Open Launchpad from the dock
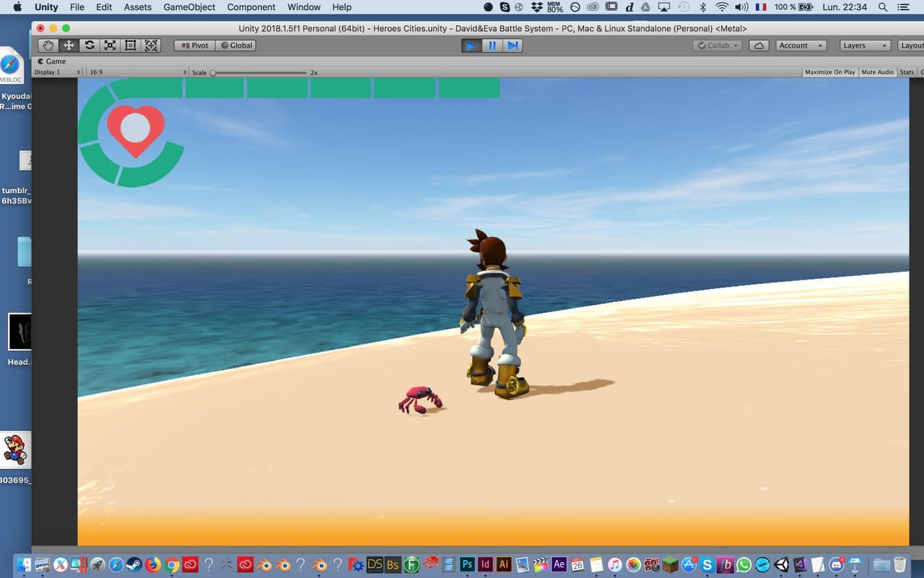924x578 pixels. pos(97,564)
